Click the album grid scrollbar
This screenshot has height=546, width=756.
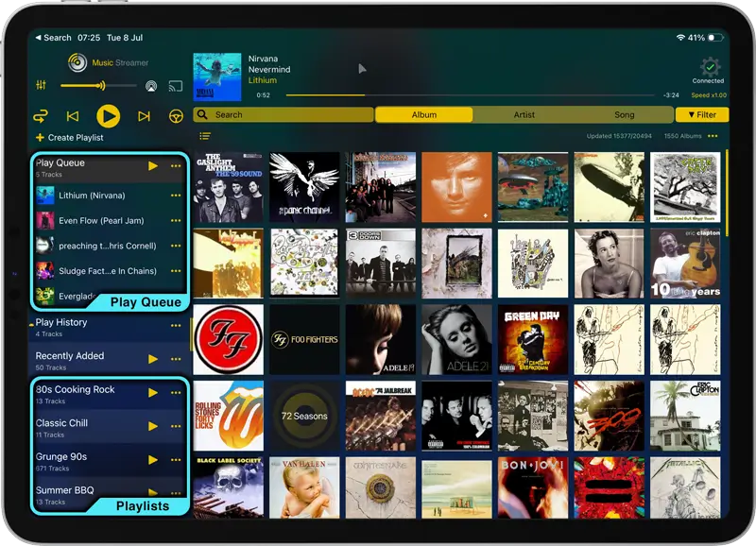726,193
